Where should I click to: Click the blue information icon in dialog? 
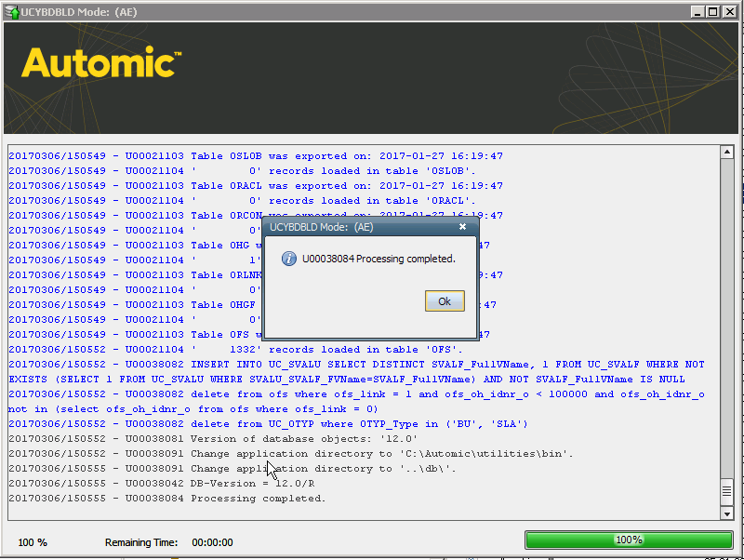(289, 259)
